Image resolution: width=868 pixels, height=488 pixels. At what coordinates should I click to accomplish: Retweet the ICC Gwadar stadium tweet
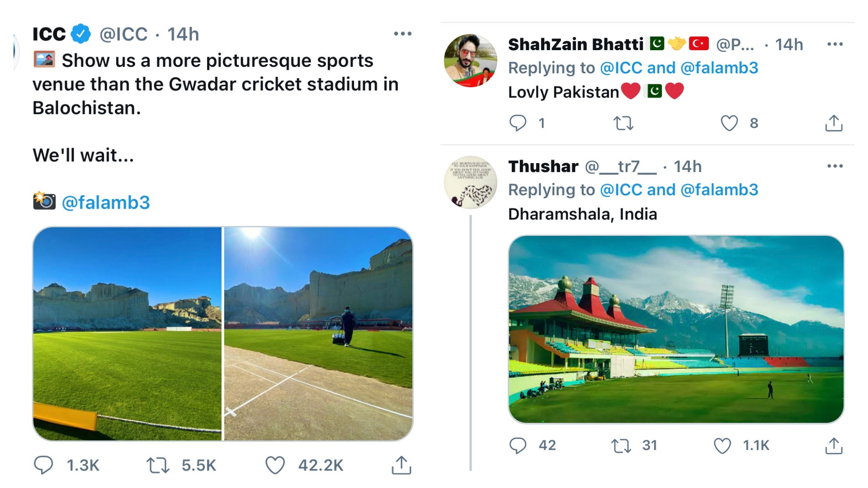(158, 465)
